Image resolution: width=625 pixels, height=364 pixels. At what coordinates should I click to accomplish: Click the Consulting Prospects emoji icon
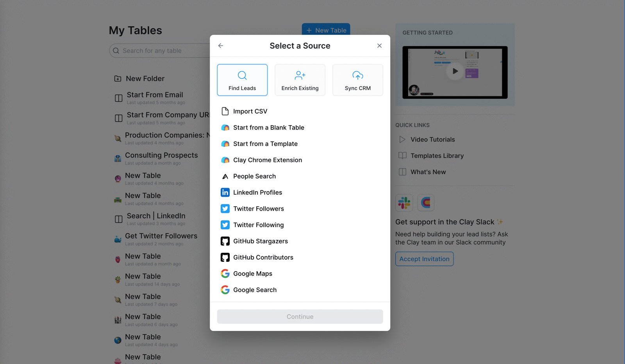[x=118, y=158]
